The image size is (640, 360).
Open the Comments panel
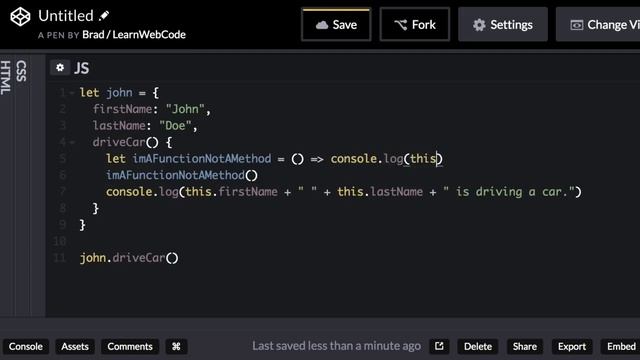coord(130,347)
